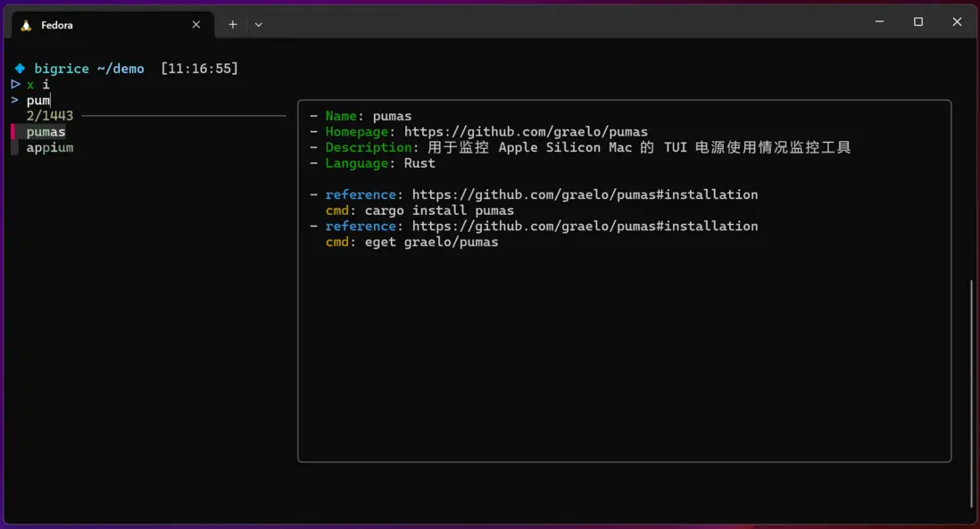Maximize the terminal window
Image resolution: width=980 pixels, height=529 pixels.
click(918, 22)
